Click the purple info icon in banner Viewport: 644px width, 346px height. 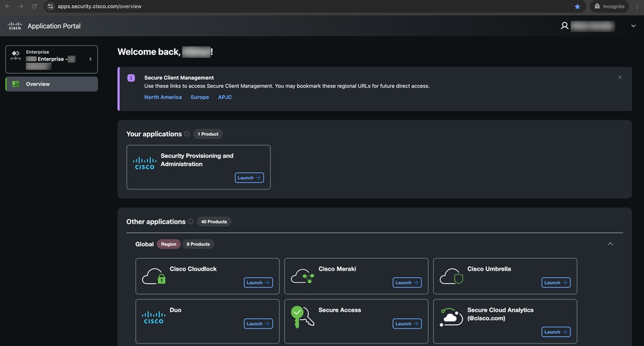(131, 78)
